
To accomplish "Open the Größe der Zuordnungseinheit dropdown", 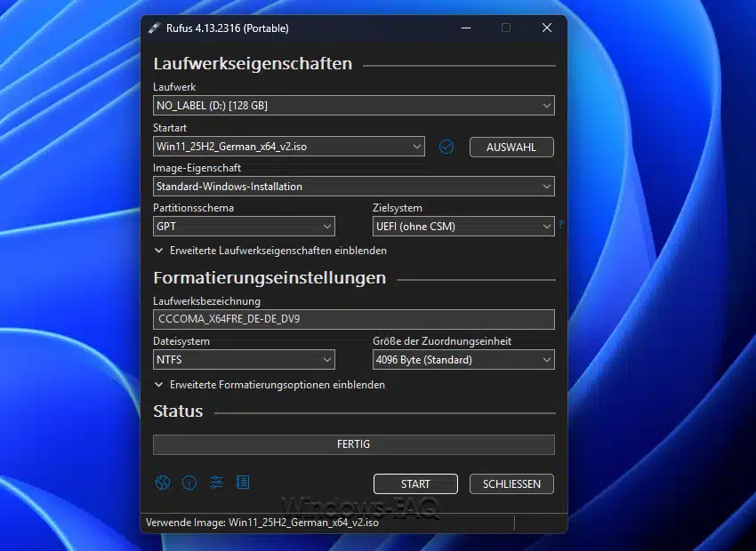I will [462, 360].
